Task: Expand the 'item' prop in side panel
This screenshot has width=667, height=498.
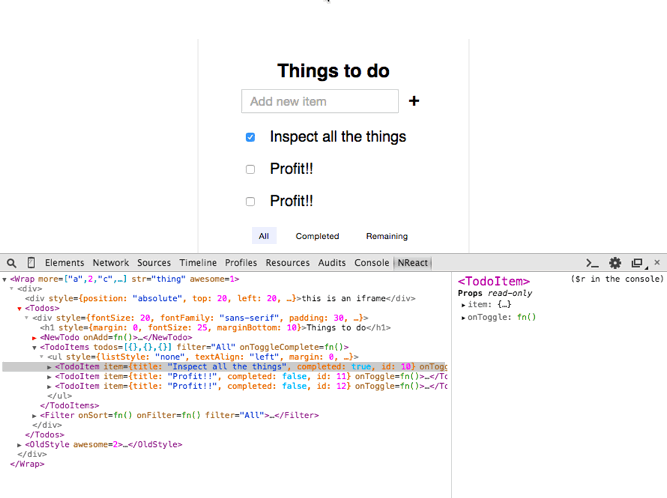Action: pyautogui.click(x=463, y=305)
